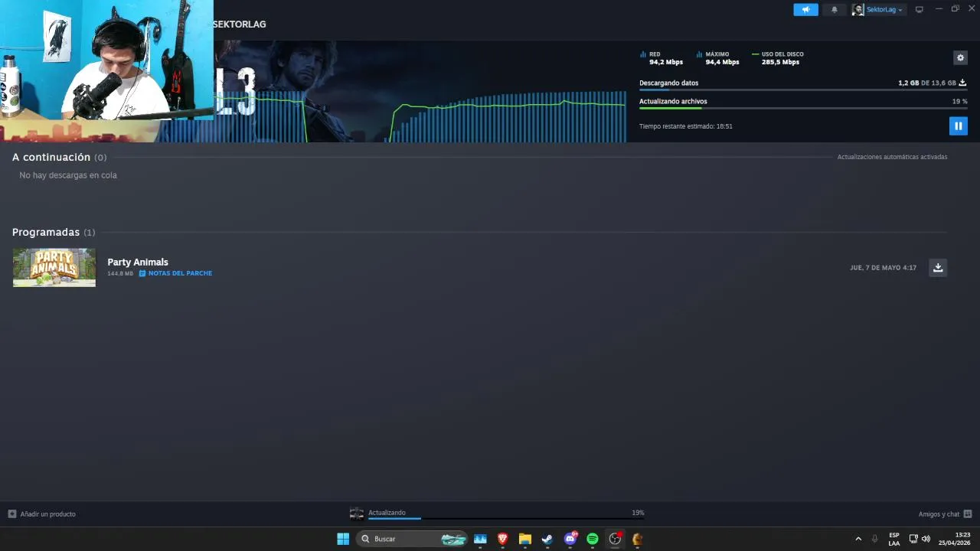980x551 pixels.
Task: Click the Descargando datos progress bar
Action: click(x=803, y=90)
